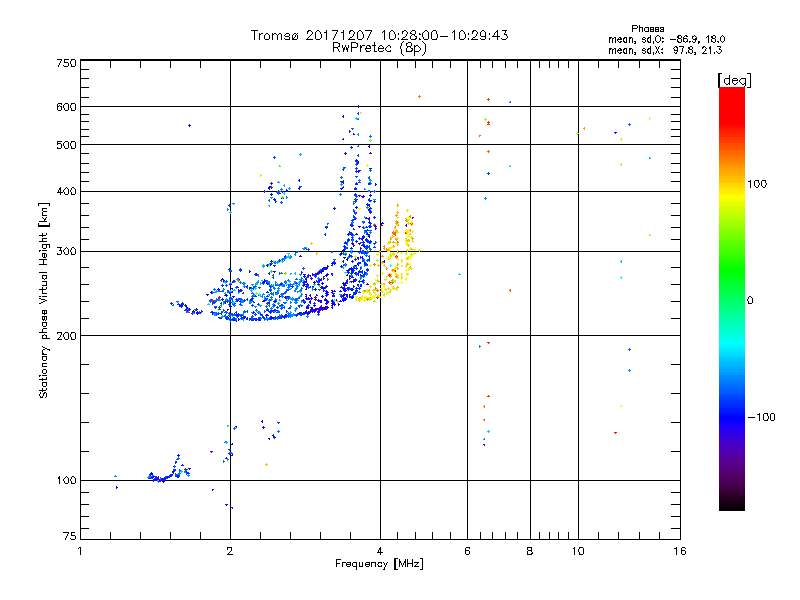Click the 'mean, sd,X: 97.8, 21.3' line

click(x=665, y=50)
